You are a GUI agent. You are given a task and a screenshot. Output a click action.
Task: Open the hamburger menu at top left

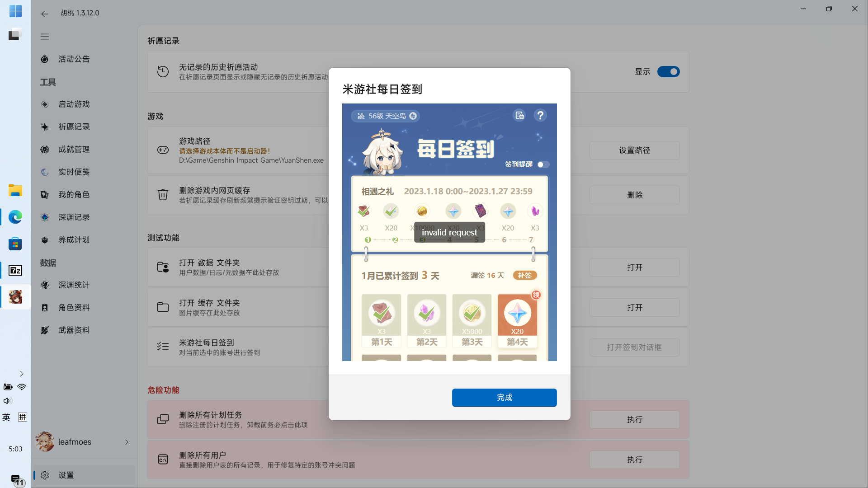(44, 36)
